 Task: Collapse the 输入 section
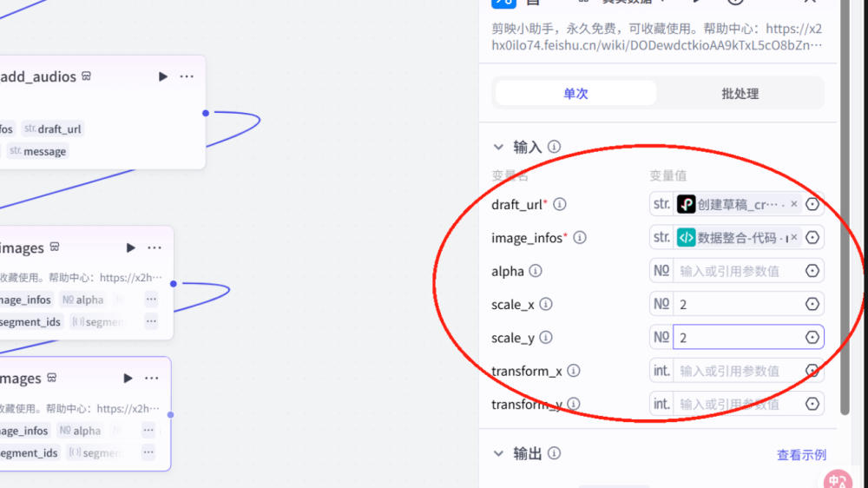click(498, 147)
